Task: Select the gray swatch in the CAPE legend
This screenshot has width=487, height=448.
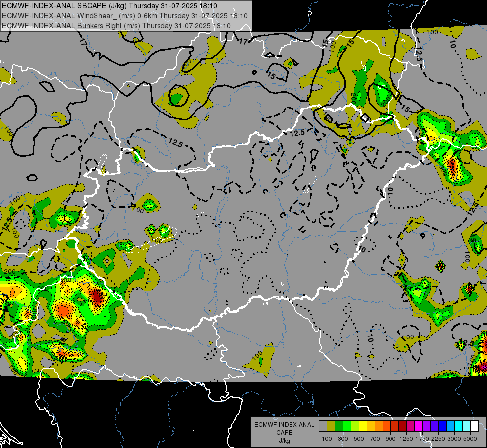Action: [x=323, y=426]
